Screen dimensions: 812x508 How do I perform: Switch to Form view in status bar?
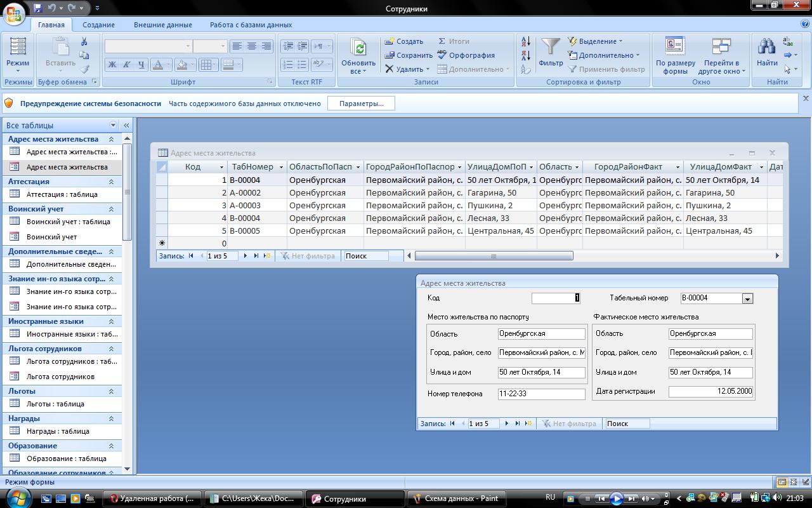(782, 483)
